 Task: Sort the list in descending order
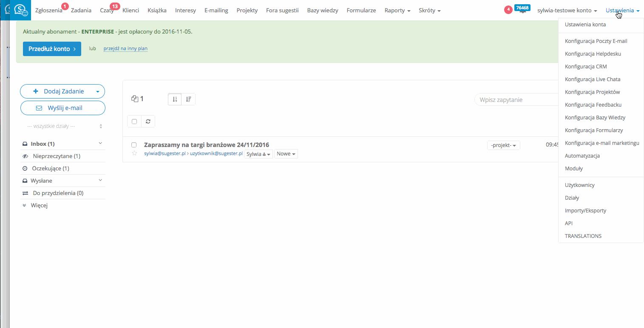(x=188, y=99)
